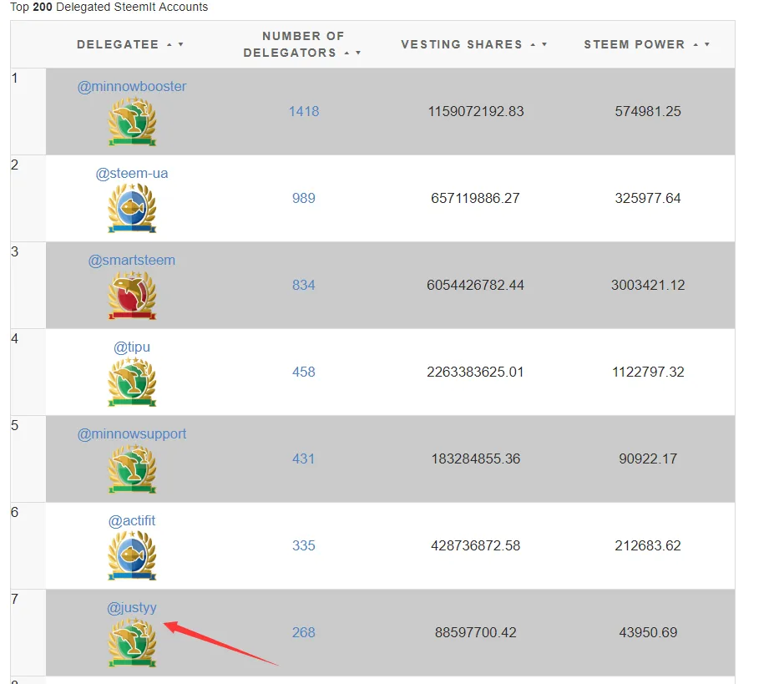
Task: Click the DELEGATEE column header
Action: click(x=118, y=44)
